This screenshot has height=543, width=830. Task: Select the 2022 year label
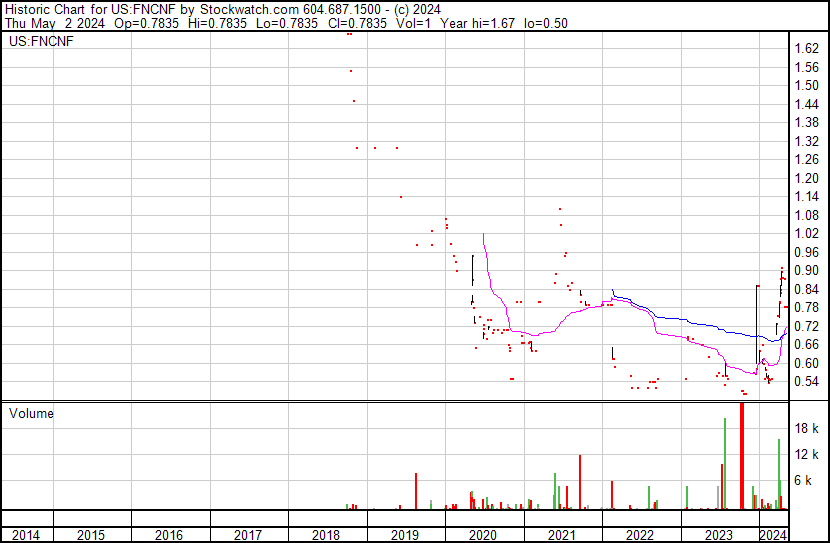pos(640,535)
